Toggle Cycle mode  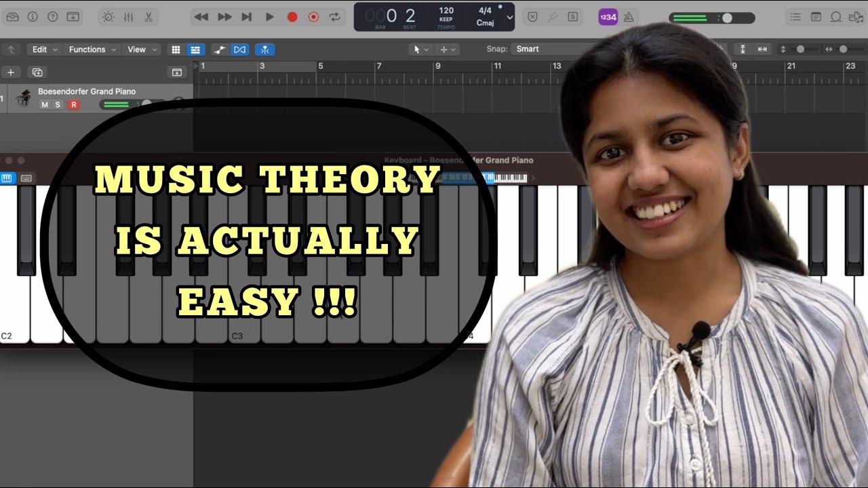point(334,17)
